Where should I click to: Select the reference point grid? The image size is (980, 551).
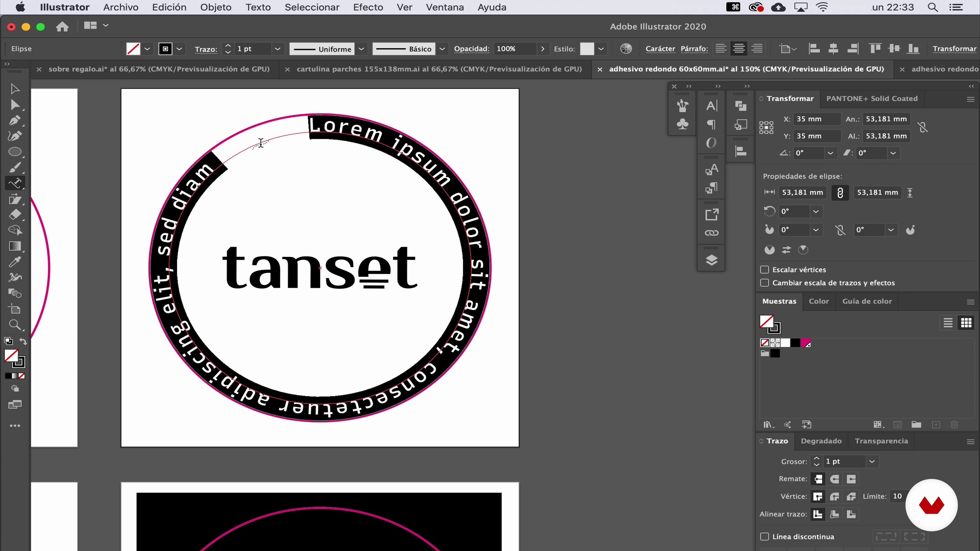(766, 127)
